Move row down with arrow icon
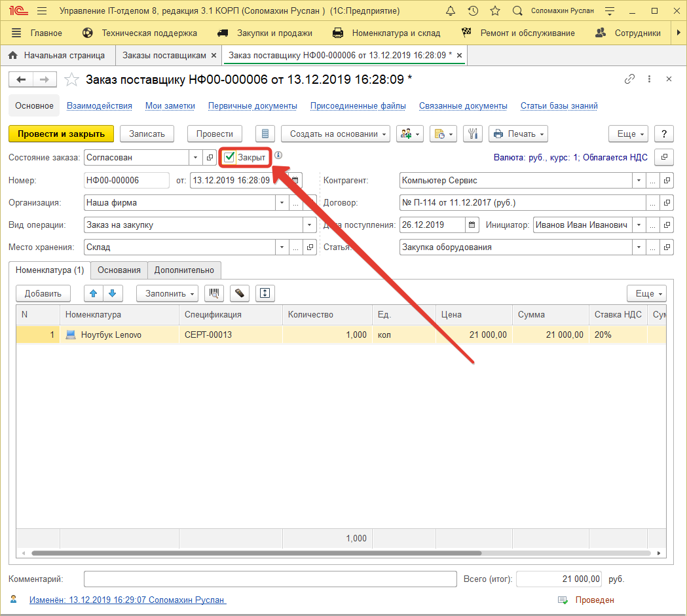The image size is (687, 616). click(112, 293)
